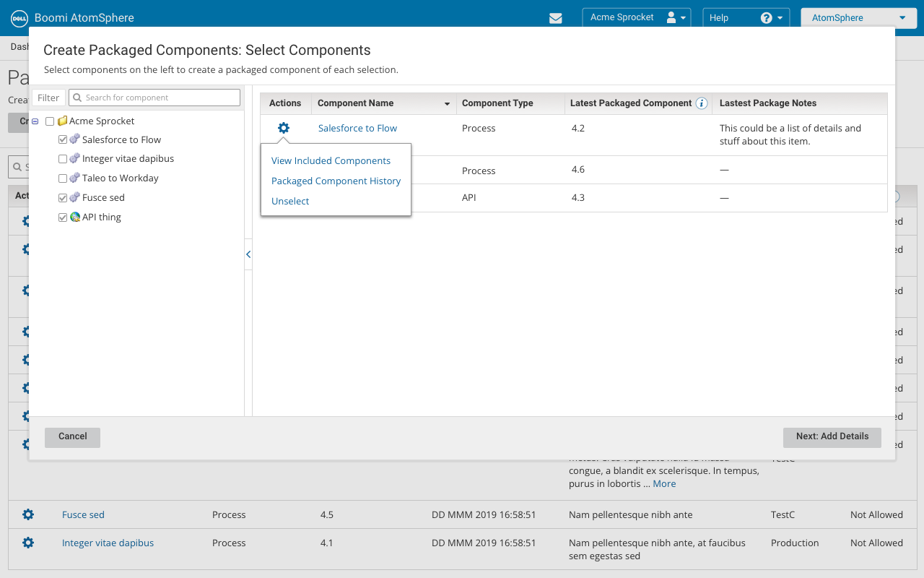
Task: Select Integer vitae dapibus in the tree
Action: coord(128,158)
